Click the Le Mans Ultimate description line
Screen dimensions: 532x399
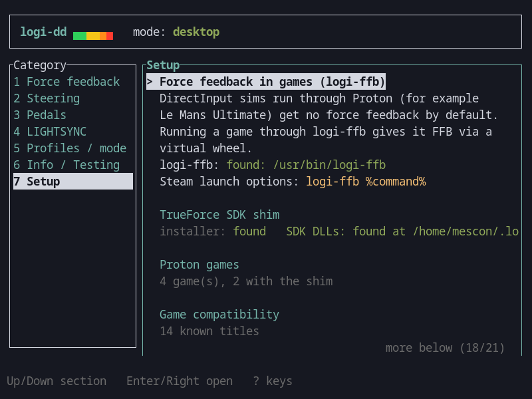coord(329,115)
